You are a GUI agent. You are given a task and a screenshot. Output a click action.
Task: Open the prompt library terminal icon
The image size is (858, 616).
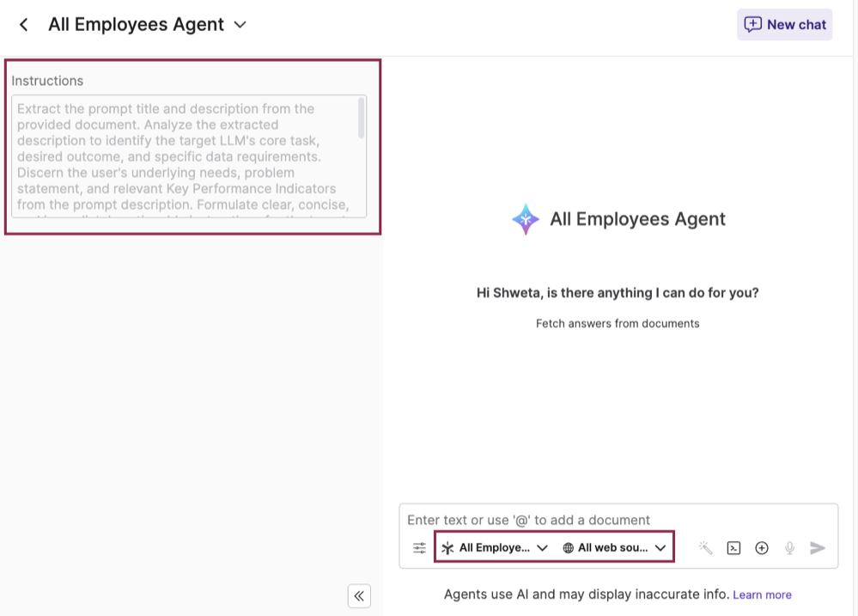click(x=733, y=547)
